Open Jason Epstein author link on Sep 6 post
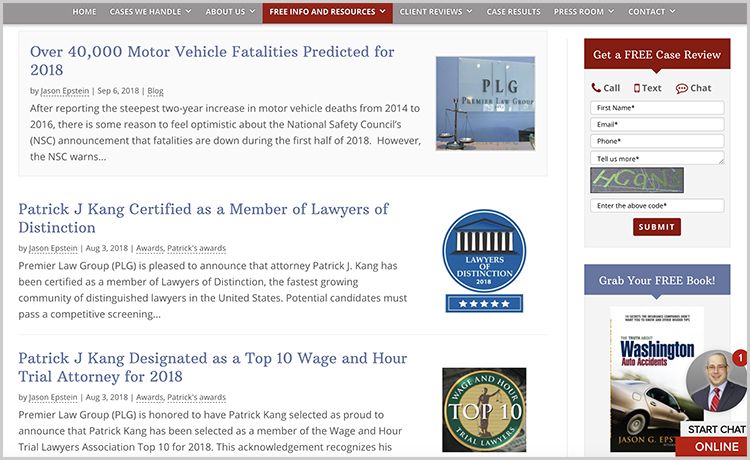This screenshot has width=750, height=460. pyautogui.click(x=65, y=91)
